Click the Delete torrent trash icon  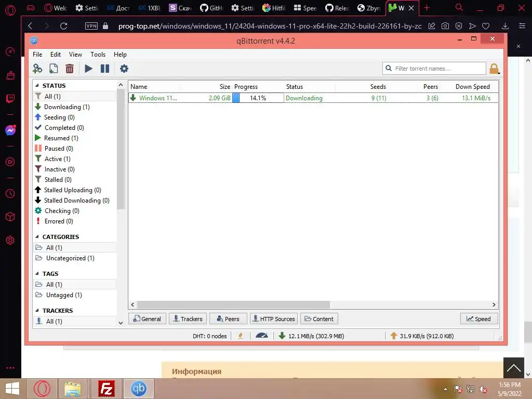click(70, 69)
